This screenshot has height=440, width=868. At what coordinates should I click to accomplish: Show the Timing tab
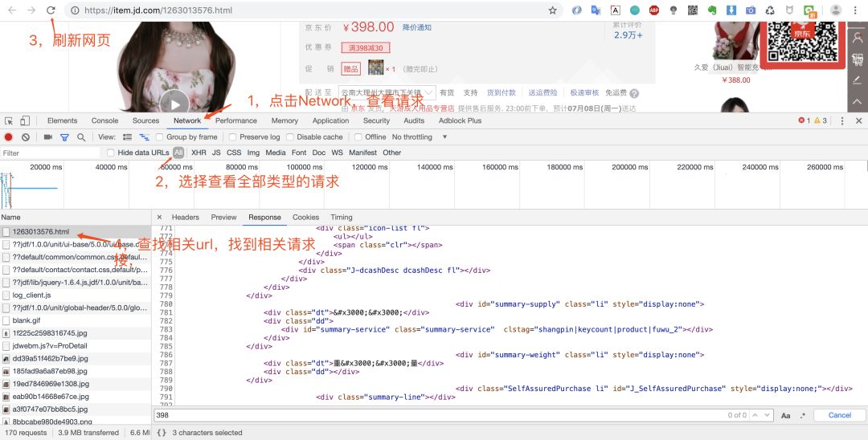click(x=342, y=218)
